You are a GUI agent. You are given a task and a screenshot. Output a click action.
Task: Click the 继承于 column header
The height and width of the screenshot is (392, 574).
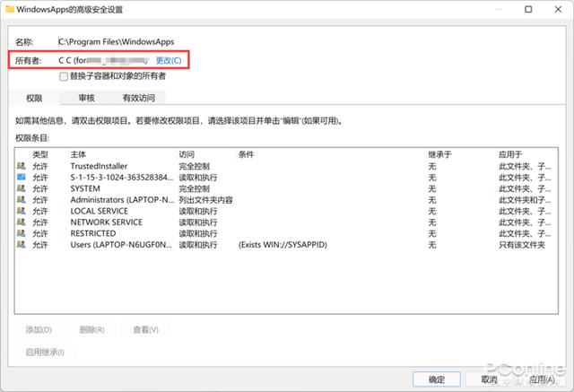point(439,155)
